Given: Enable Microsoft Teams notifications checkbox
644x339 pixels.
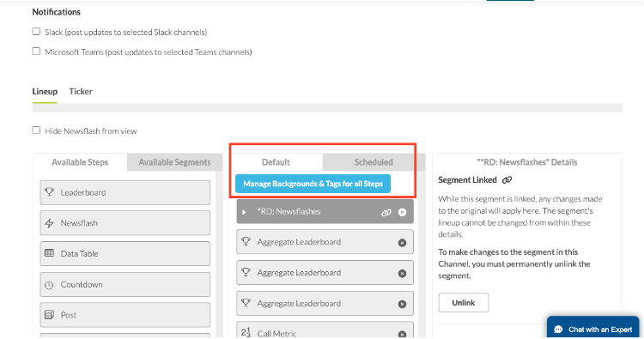Looking at the screenshot, I should point(37,51).
